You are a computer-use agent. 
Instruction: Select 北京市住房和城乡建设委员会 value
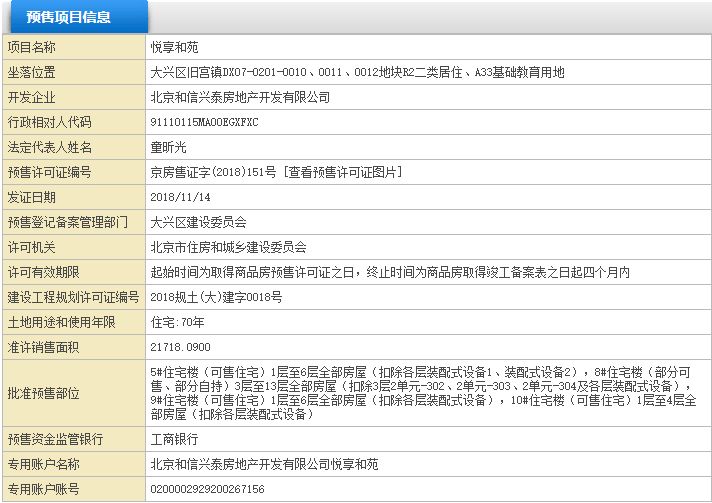(228, 247)
